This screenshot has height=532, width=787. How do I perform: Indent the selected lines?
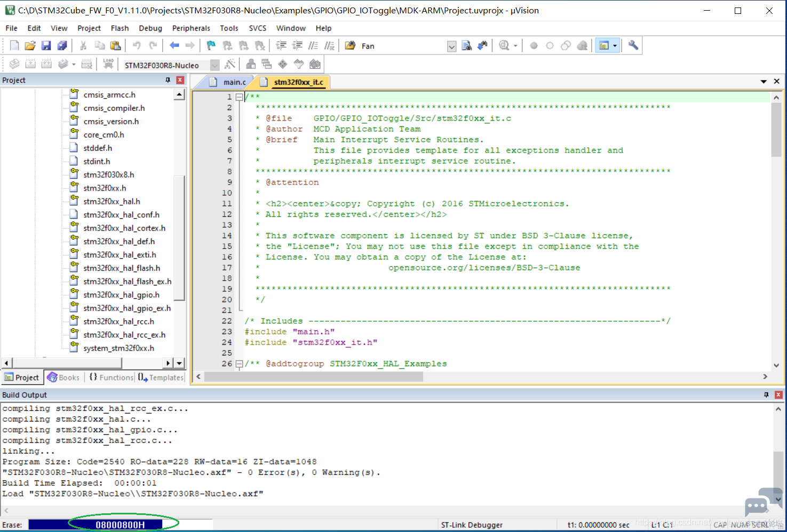281,46
